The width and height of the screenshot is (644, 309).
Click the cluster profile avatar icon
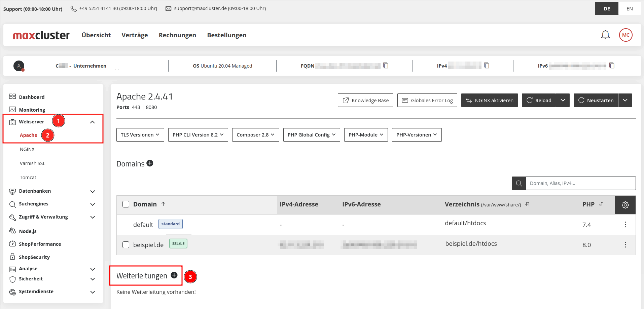(x=19, y=66)
